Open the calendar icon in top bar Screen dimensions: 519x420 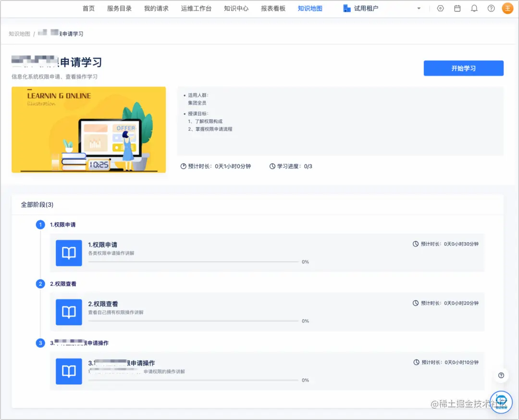pyautogui.click(x=457, y=8)
